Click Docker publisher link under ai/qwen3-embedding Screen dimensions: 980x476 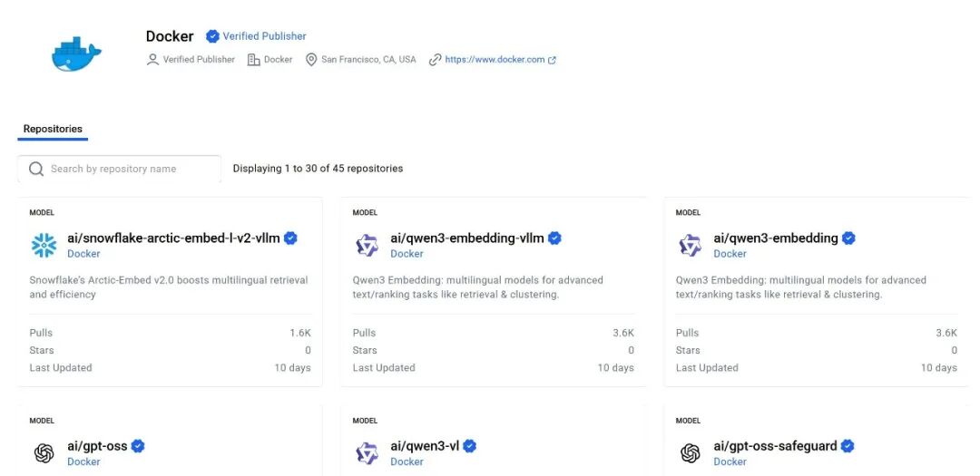(x=730, y=254)
